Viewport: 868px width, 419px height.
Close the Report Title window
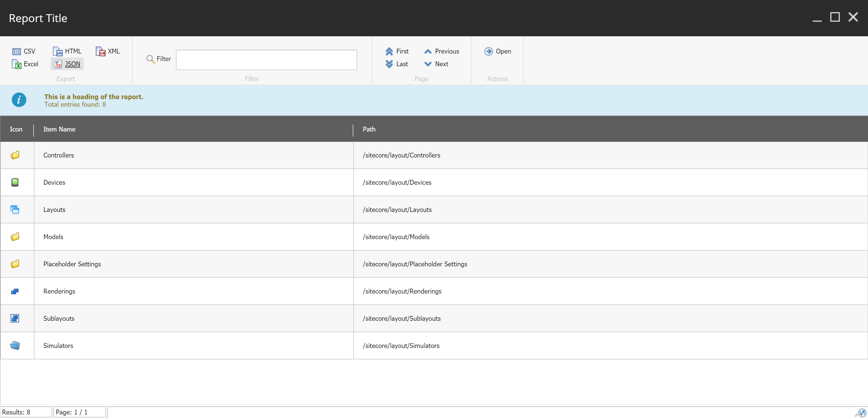pos(853,17)
